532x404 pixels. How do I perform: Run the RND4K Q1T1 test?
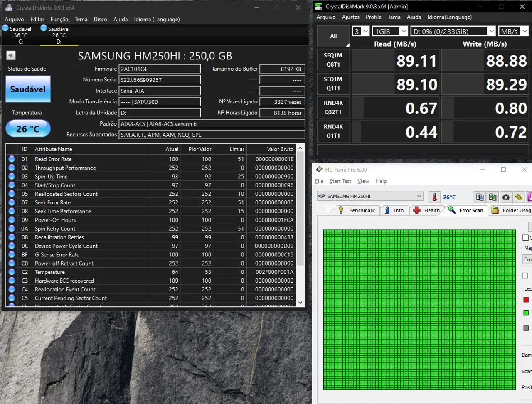333,131
